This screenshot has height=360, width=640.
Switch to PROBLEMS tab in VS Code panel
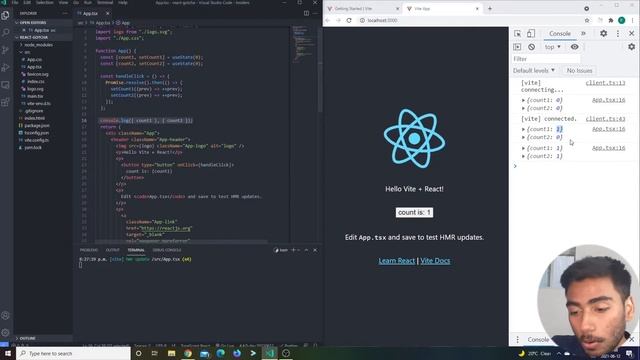[89, 250]
